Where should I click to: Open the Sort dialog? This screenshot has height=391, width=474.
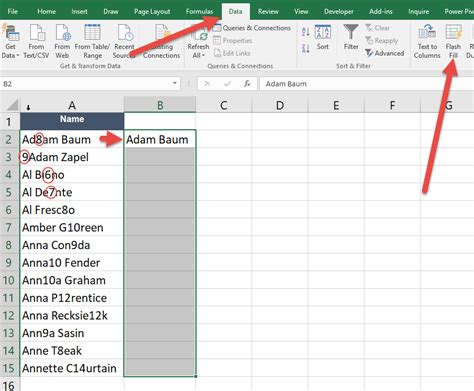point(323,37)
